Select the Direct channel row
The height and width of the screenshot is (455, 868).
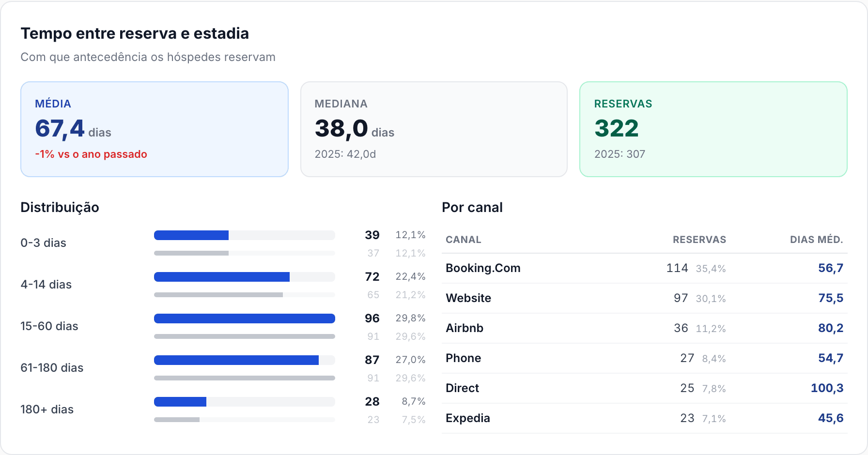645,388
